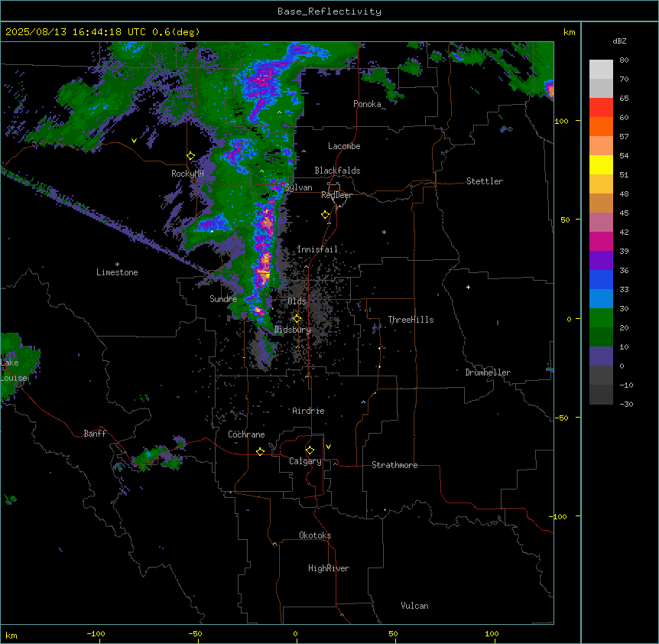
Task: Click the dBZ legend heading
Action: [619, 41]
